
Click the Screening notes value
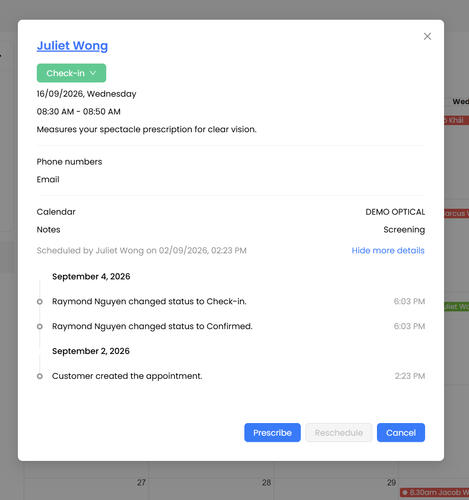(x=404, y=230)
